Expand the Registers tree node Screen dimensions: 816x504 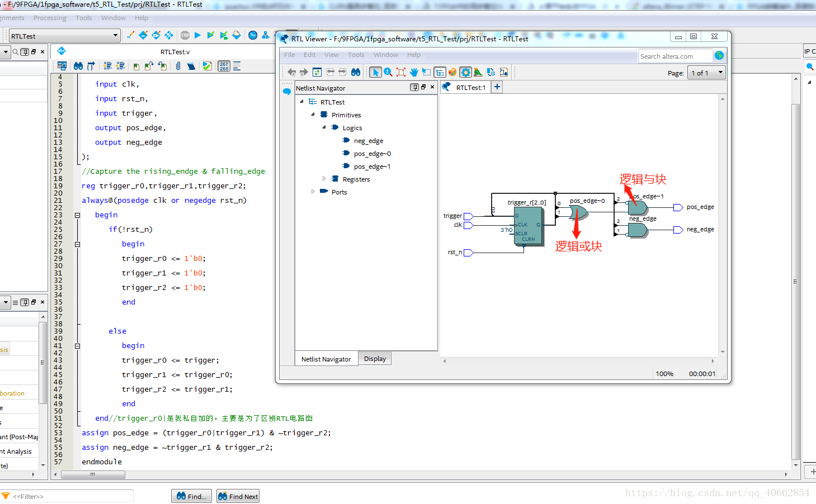(x=324, y=179)
